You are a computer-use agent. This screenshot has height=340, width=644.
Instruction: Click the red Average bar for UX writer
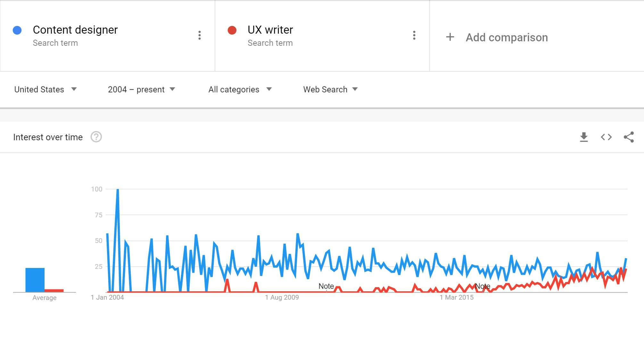pyautogui.click(x=54, y=290)
